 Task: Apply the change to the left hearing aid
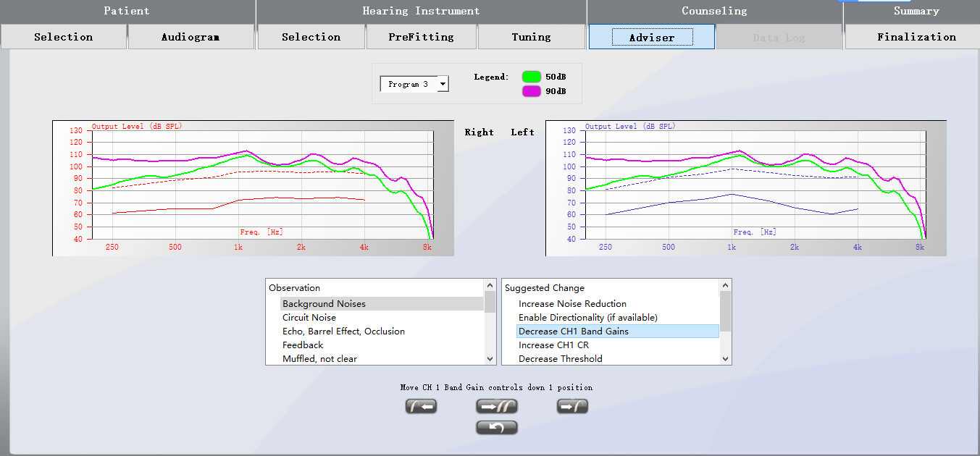[x=572, y=407]
